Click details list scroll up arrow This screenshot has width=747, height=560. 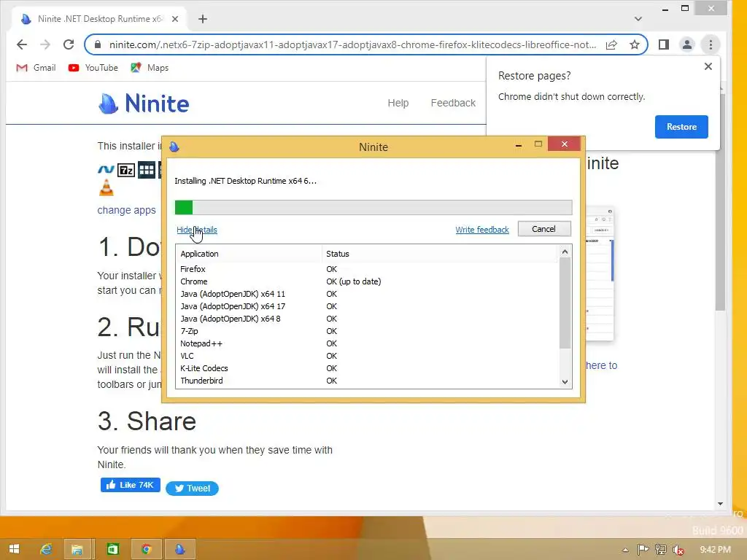565,252
